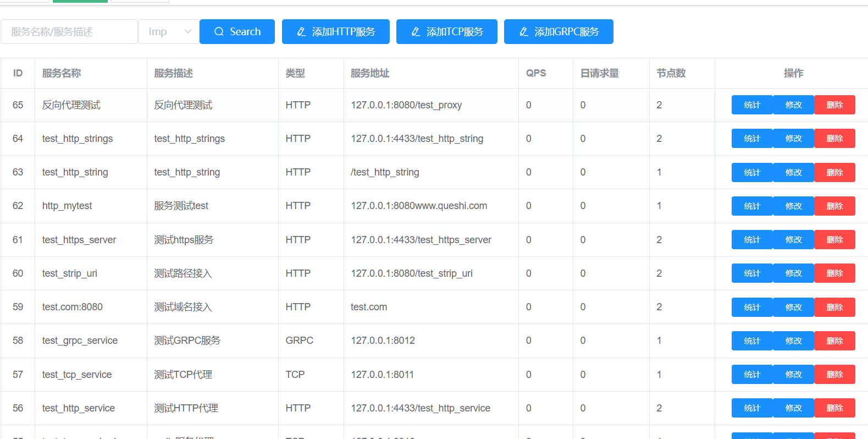The width and height of the screenshot is (868, 439).
Task: Click the 添加HTTP服务 button label
Action: pos(344,32)
